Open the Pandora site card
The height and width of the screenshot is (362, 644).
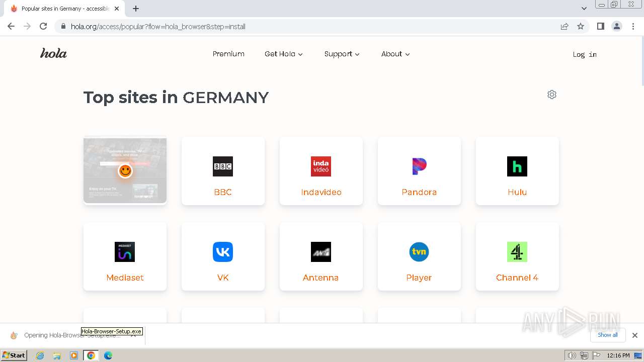pos(419,171)
